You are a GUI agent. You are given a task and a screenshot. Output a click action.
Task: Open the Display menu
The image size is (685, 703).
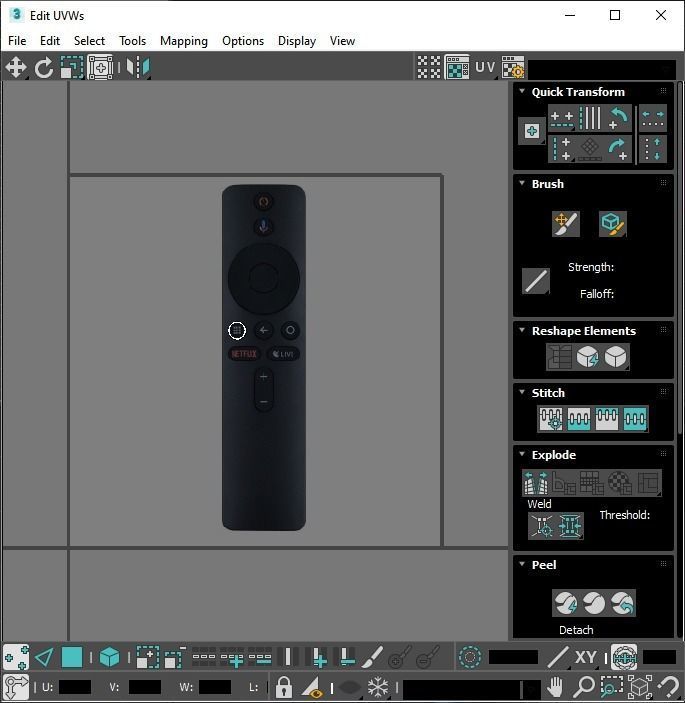[x=297, y=41]
